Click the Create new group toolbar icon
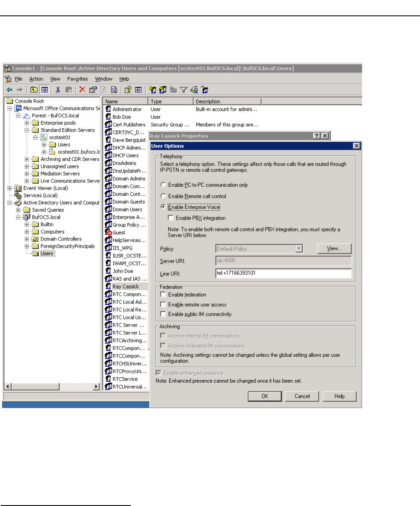 click(163, 90)
